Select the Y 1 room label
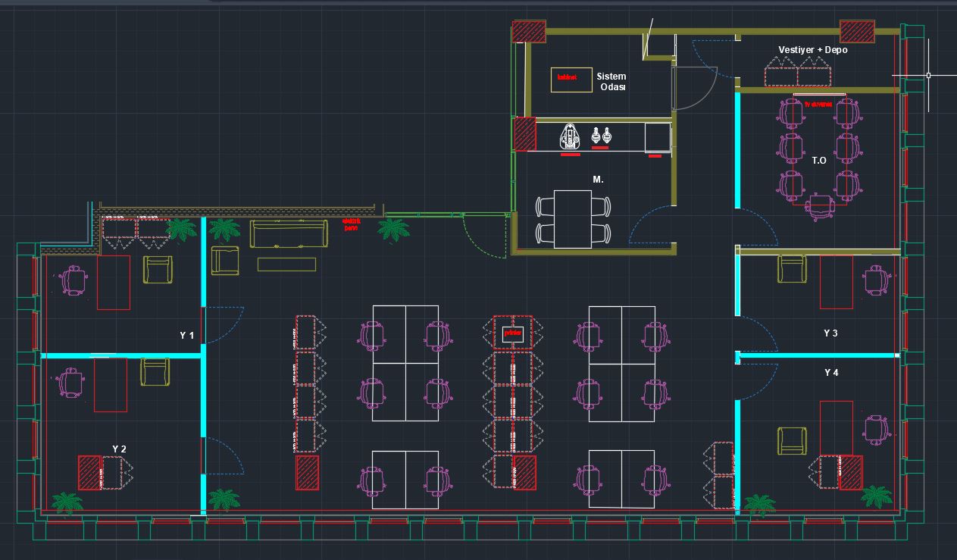The image size is (957, 560). coord(186,335)
